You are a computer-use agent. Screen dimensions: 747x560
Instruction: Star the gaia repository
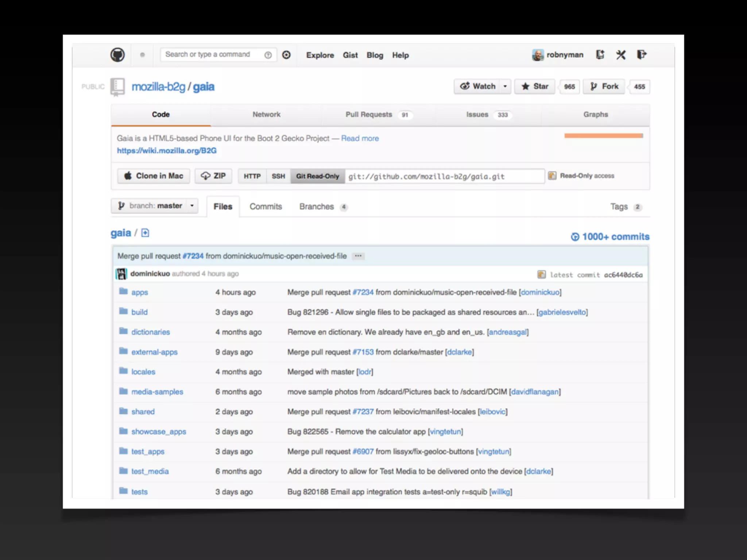pos(535,86)
